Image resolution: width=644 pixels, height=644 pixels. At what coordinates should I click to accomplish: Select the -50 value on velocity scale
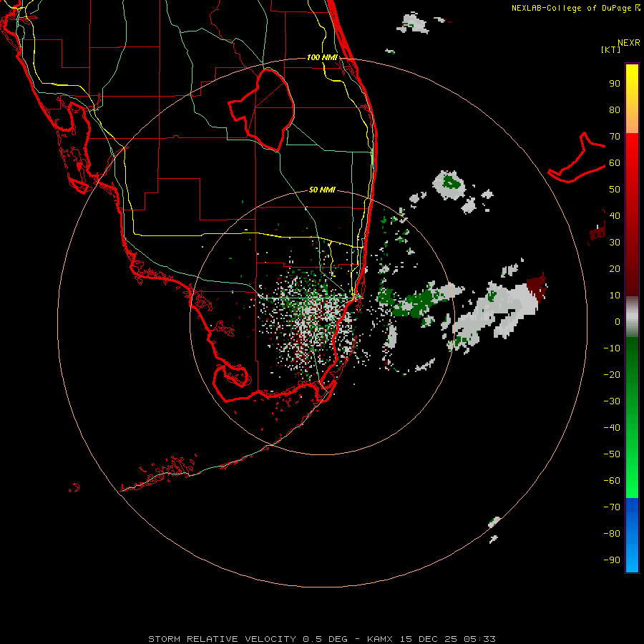pyautogui.click(x=612, y=454)
